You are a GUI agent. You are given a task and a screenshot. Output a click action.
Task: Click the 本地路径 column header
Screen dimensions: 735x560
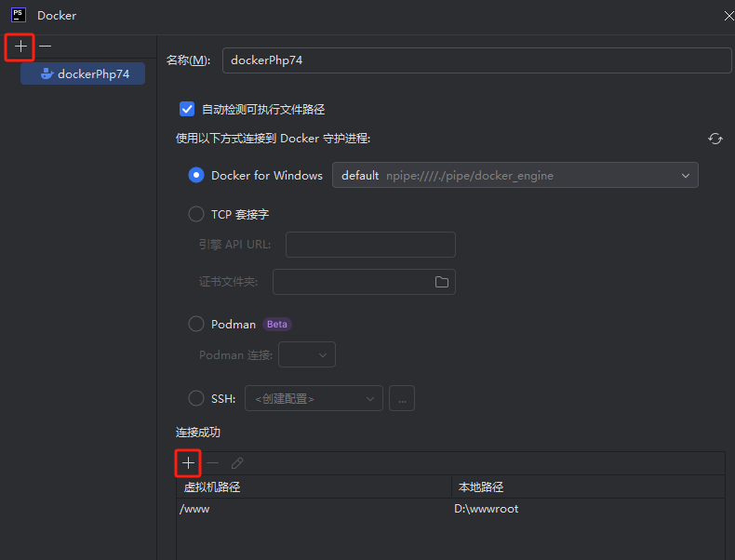[x=588, y=487]
